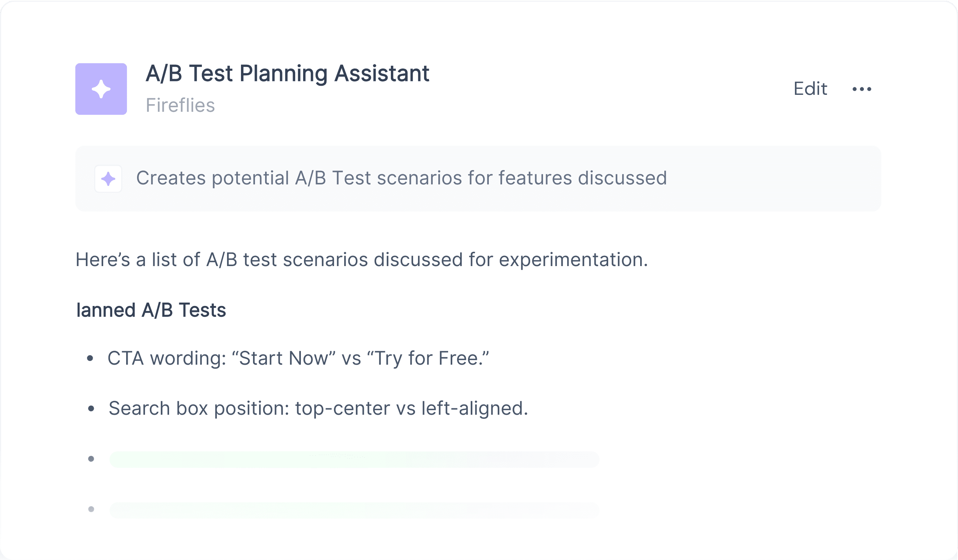
Task: Click the purple sparkle app icon
Action: (x=101, y=89)
